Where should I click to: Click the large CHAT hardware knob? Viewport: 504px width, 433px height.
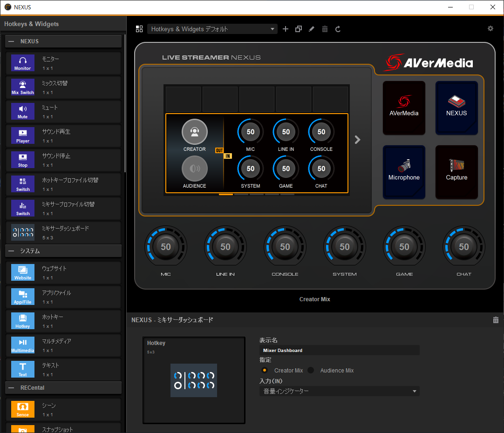coord(464,246)
